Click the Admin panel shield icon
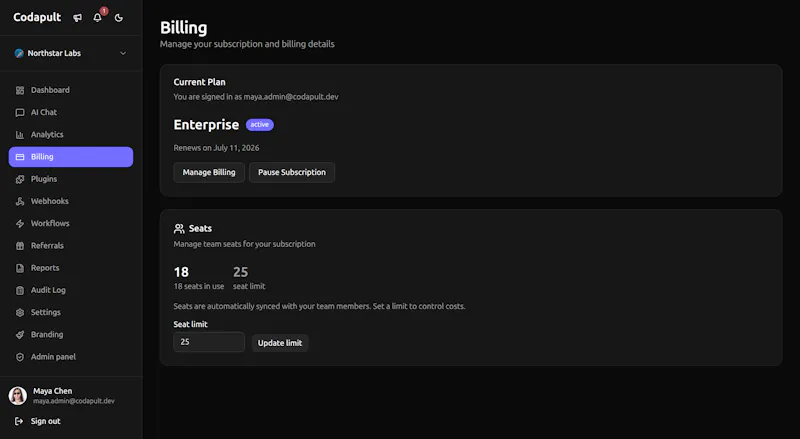800x439 pixels. [20, 357]
